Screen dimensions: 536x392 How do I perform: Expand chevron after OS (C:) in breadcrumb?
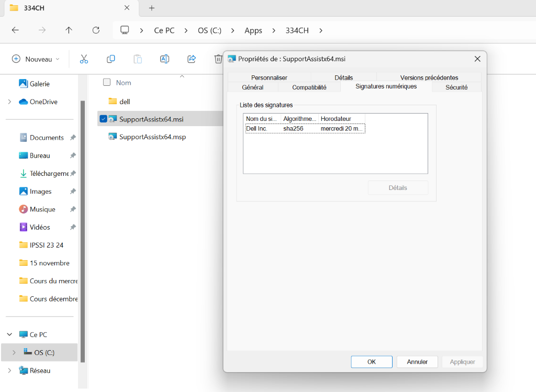click(232, 30)
